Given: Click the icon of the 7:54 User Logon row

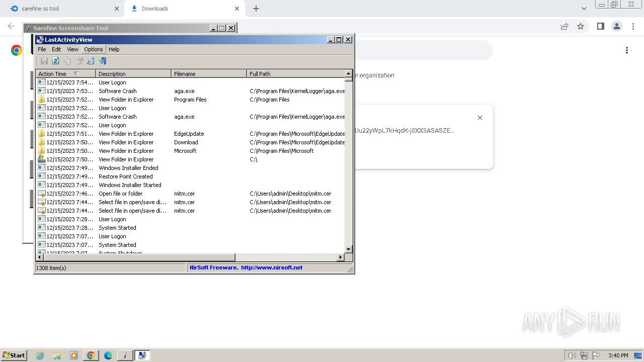Looking at the screenshot, I should pos(42,82).
